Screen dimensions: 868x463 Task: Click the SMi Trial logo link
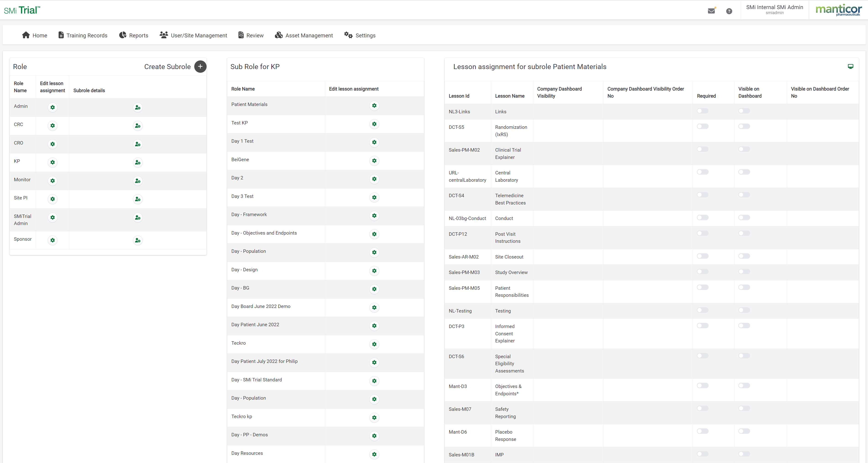pos(22,10)
